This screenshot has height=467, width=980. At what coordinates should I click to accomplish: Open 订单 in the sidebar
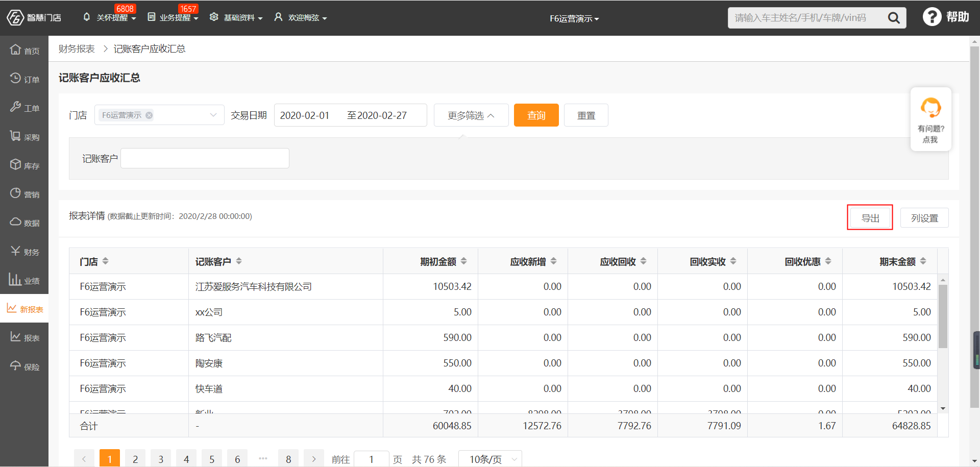24,79
